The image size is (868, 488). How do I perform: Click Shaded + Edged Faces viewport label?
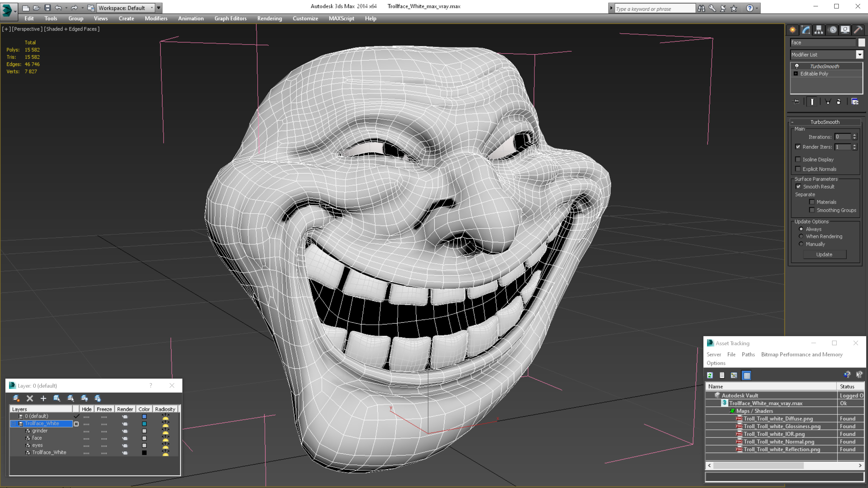coord(72,29)
